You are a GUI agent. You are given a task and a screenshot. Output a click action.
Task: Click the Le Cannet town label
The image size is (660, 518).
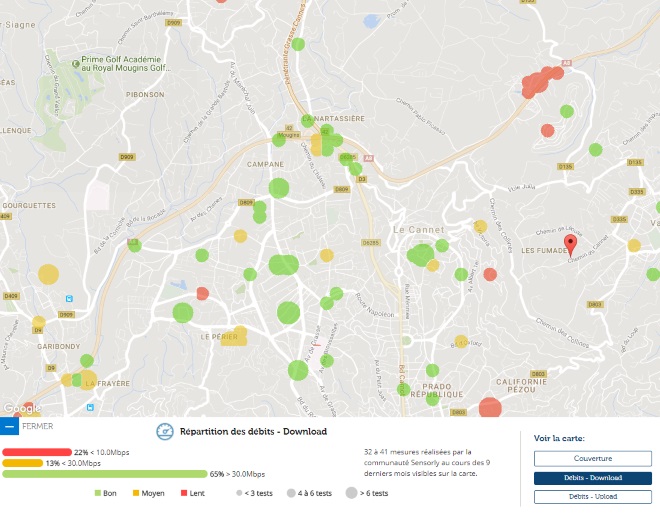click(x=410, y=229)
